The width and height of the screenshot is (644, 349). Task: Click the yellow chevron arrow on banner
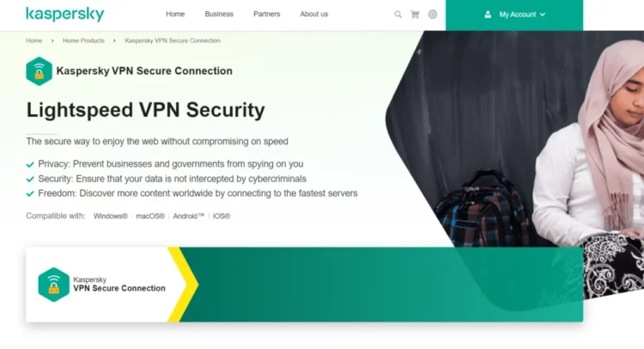pyautogui.click(x=183, y=285)
